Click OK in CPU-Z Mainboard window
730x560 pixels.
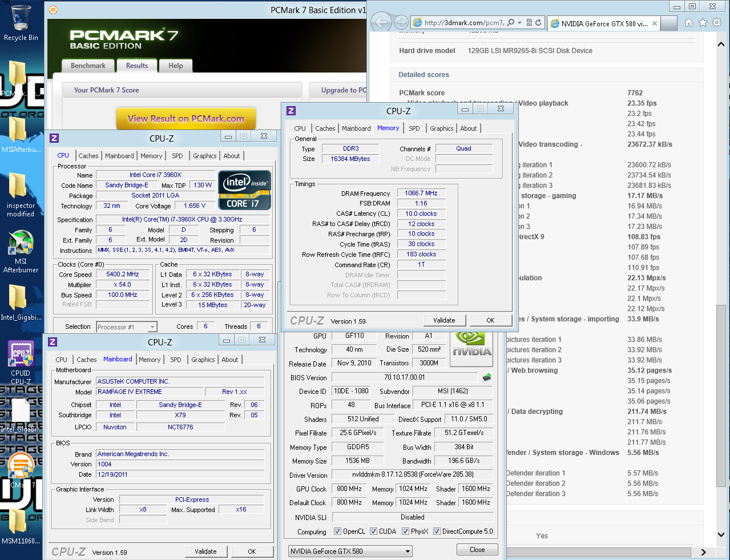[x=252, y=551]
